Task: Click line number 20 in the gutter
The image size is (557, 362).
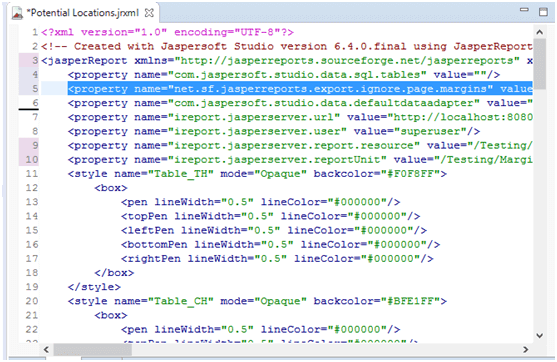Action: (32, 301)
